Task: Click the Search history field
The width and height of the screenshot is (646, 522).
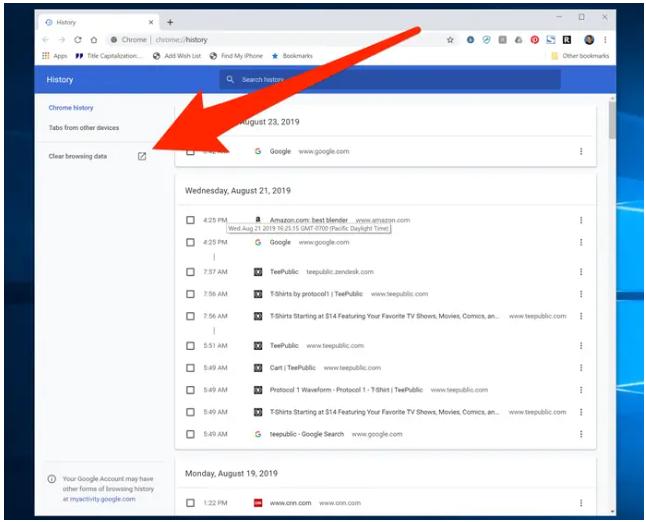Action: [x=390, y=80]
